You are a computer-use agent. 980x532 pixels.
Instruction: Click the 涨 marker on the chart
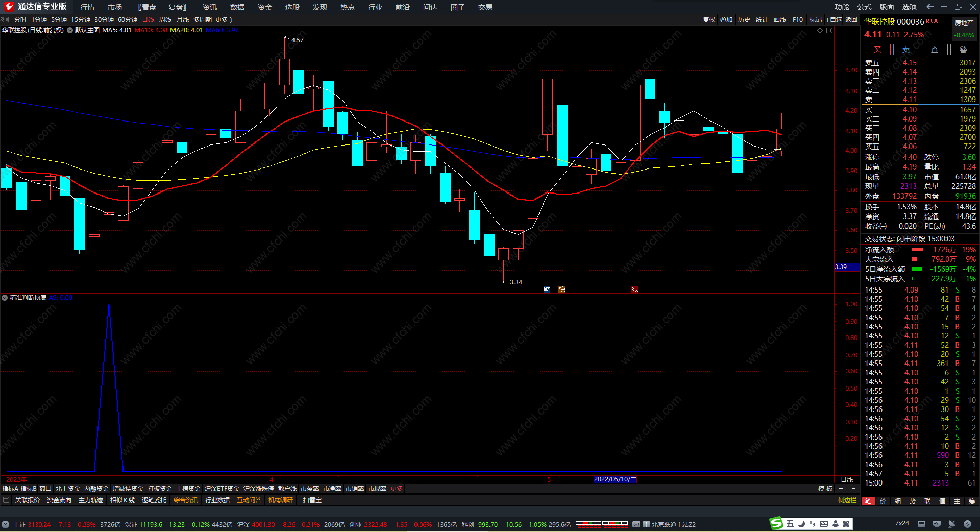click(x=634, y=289)
